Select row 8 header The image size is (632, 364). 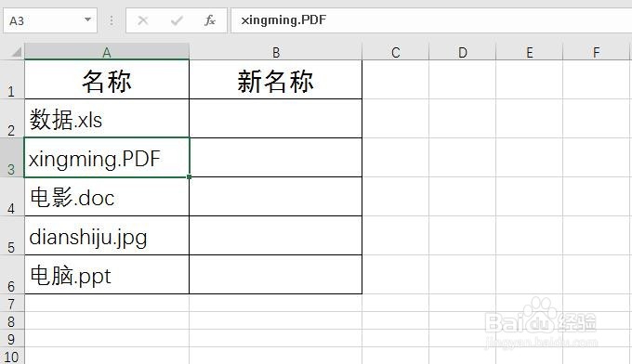(11, 321)
